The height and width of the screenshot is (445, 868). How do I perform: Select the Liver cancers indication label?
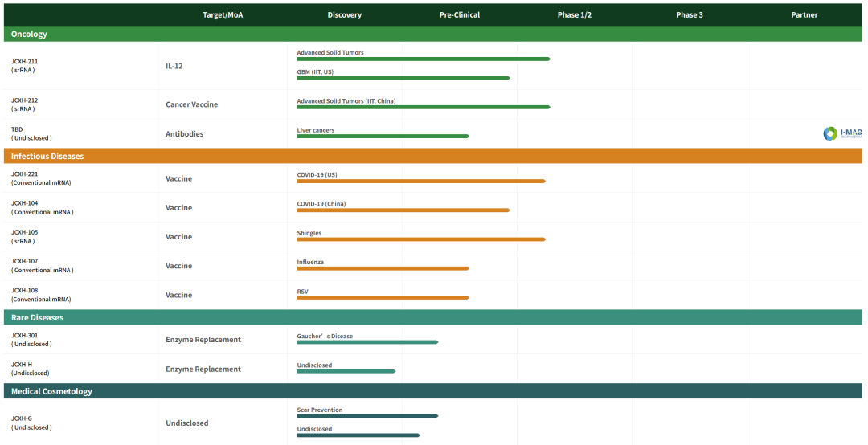(x=316, y=130)
